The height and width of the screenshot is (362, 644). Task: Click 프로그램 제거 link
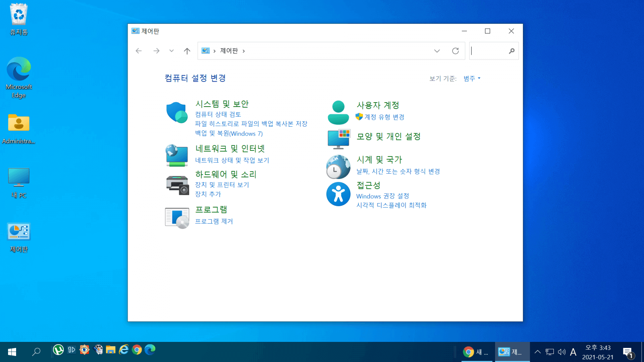[214, 221]
